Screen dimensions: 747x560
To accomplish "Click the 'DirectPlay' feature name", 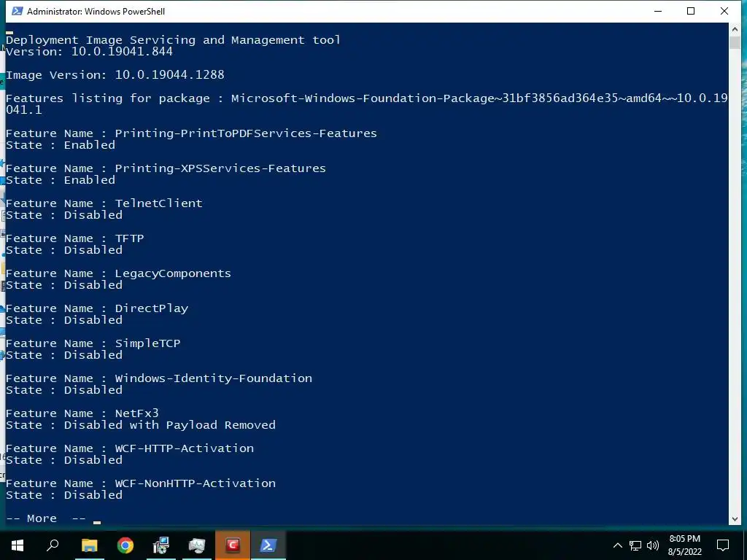I will [x=152, y=308].
